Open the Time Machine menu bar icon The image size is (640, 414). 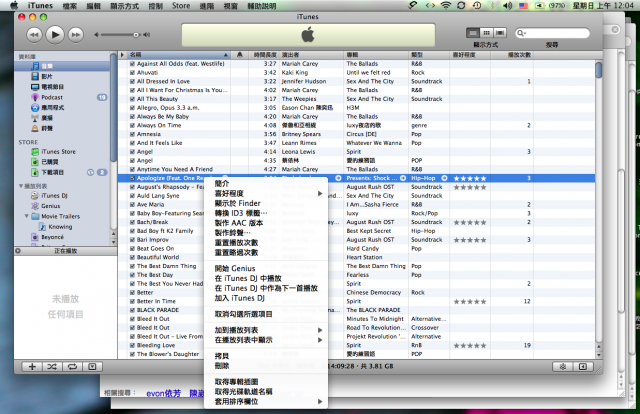coord(477,6)
